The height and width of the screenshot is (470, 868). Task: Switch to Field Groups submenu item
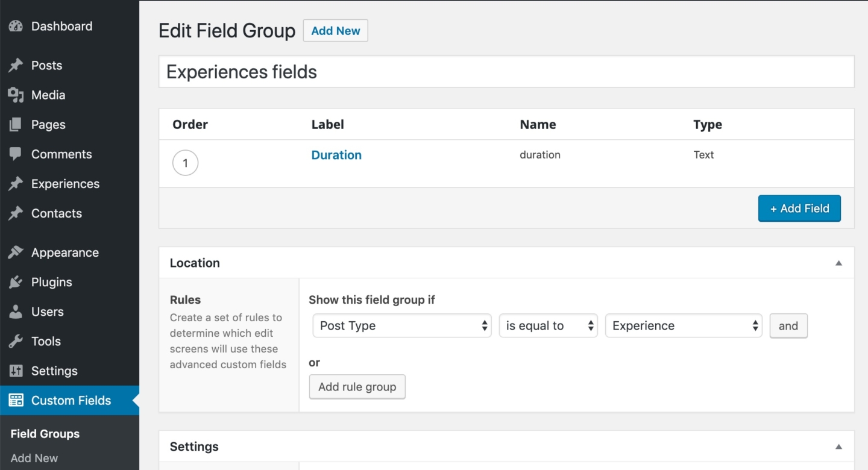[x=45, y=433]
